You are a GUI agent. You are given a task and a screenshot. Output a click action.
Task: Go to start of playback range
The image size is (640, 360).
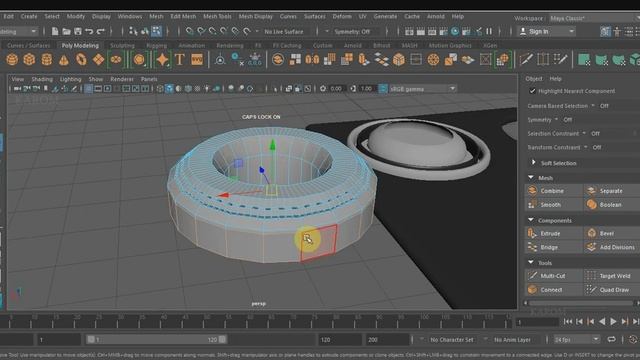point(568,322)
